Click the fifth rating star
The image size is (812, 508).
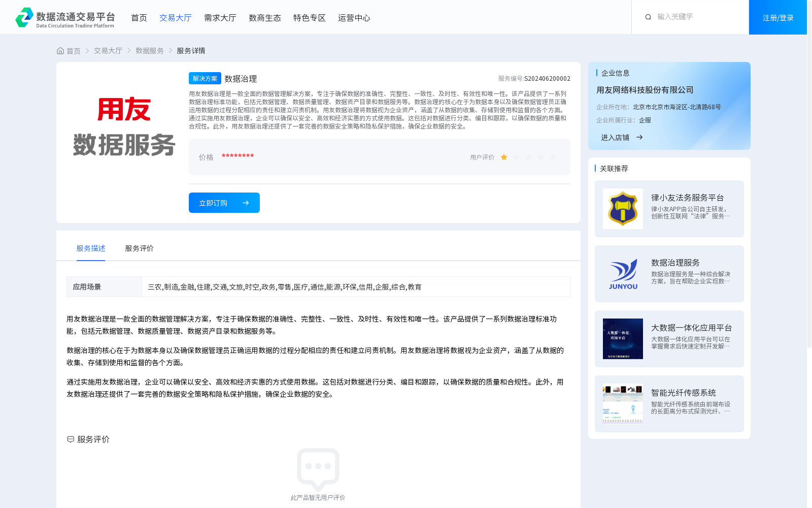pos(553,157)
